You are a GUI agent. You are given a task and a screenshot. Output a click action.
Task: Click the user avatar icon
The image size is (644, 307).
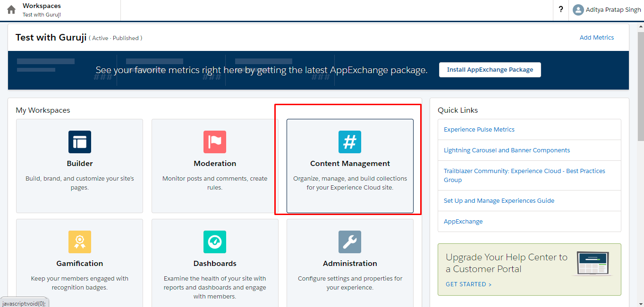click(x=578, y=10)
